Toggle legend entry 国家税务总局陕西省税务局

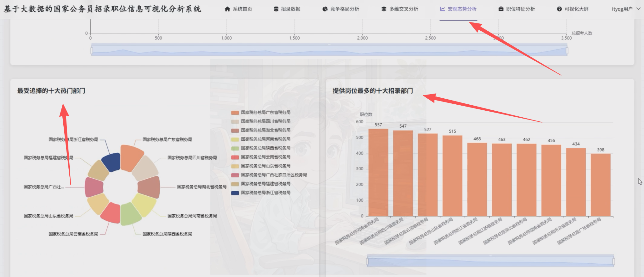pyautogui.click(x=261, y=148)
